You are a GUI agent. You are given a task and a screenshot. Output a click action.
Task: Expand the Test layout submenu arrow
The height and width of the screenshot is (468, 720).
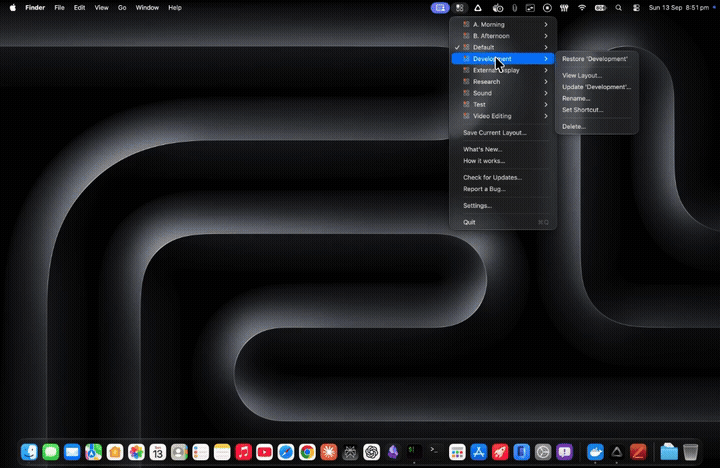pyautogui.click(x=546, y=105)
